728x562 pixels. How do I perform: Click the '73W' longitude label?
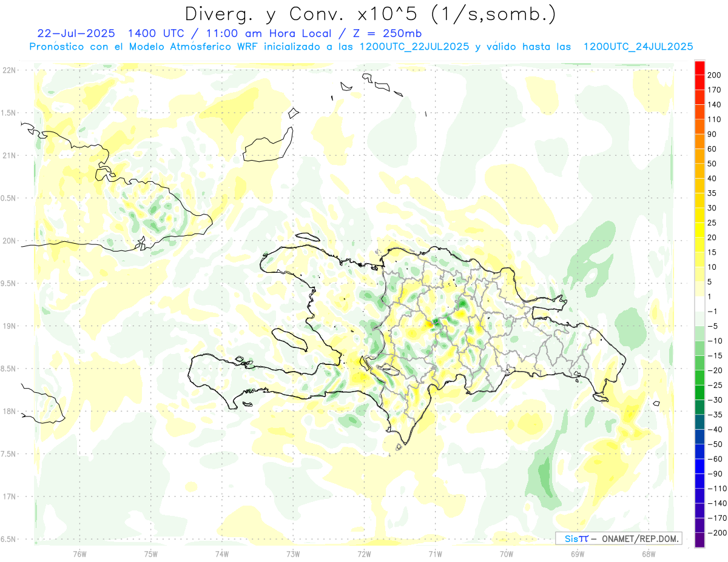(x=293, y=554)
